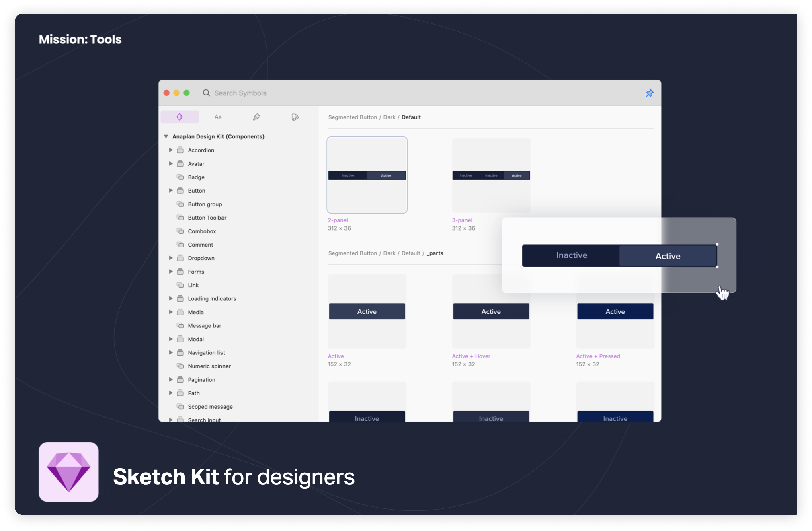Open the Layer Styles brush tab

[x=257, y=117]
